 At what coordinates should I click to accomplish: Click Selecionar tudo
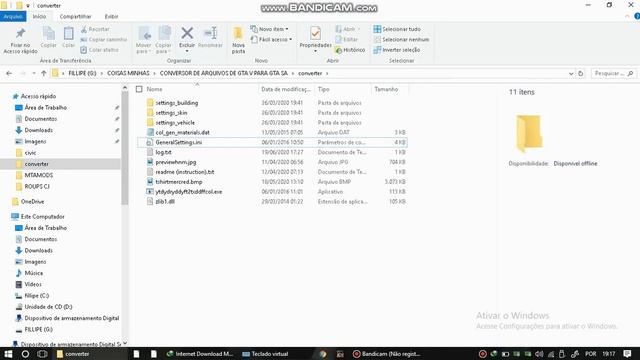point(397,29)
